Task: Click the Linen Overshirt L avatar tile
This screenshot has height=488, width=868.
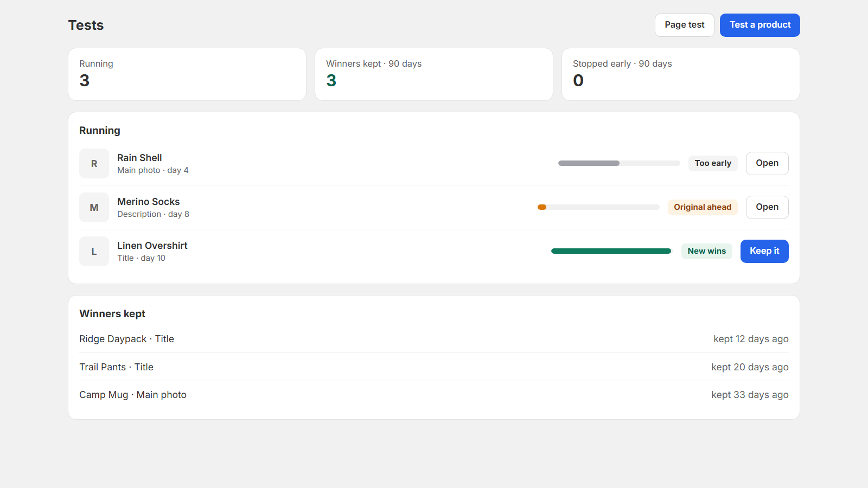Action: pos(94,252)
